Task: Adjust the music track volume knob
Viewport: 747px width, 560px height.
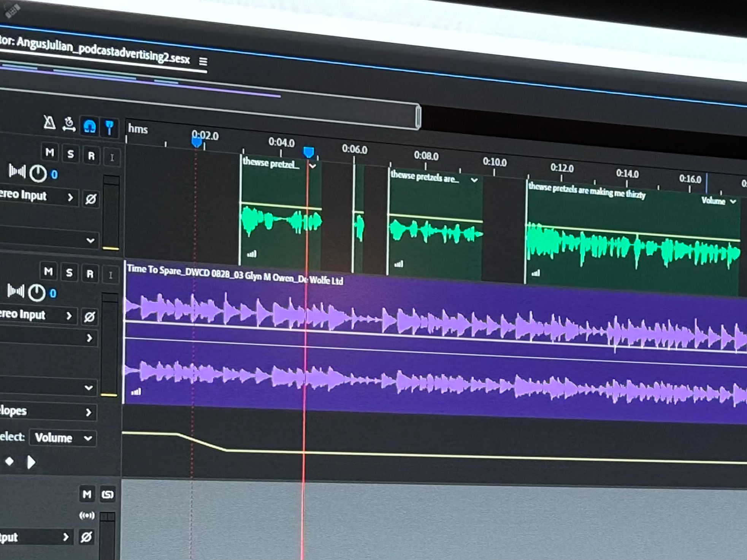Action: pyautogui.click(x=36, y=293)
